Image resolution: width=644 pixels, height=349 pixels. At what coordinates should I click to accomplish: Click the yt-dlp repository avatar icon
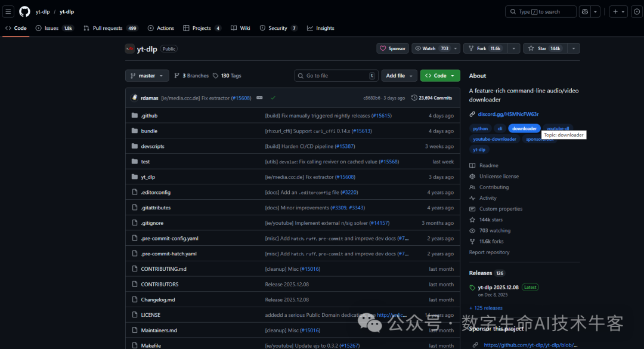tap(130, 48)
